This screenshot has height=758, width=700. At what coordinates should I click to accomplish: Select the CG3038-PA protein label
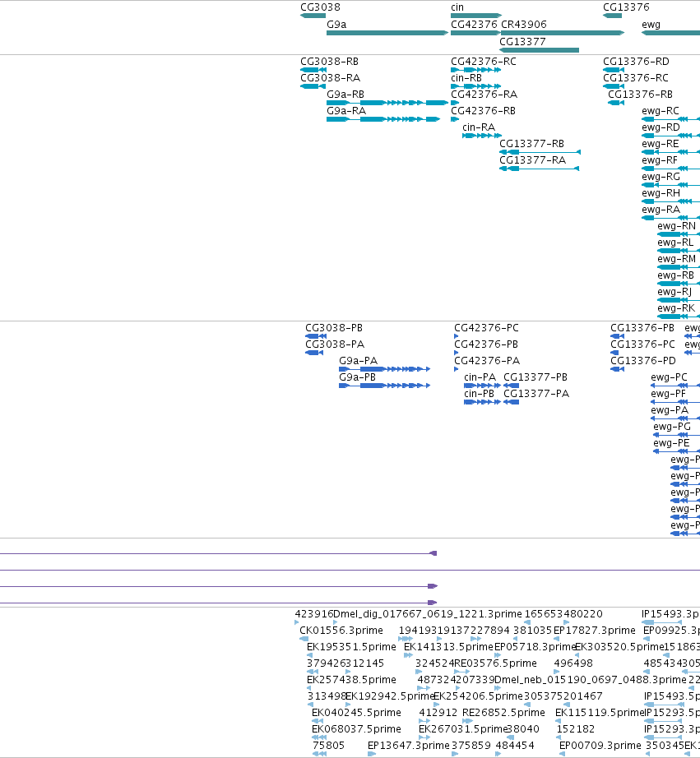[335, 344]
